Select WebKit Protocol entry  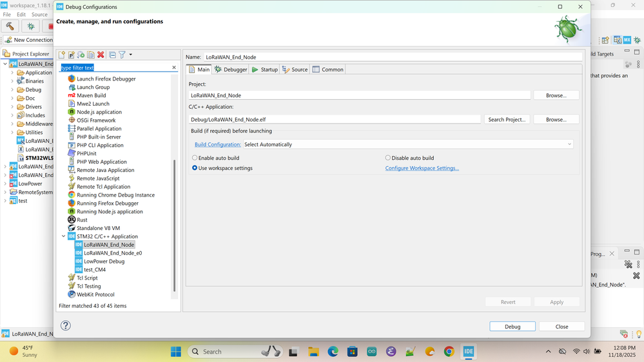pos(95,295)
